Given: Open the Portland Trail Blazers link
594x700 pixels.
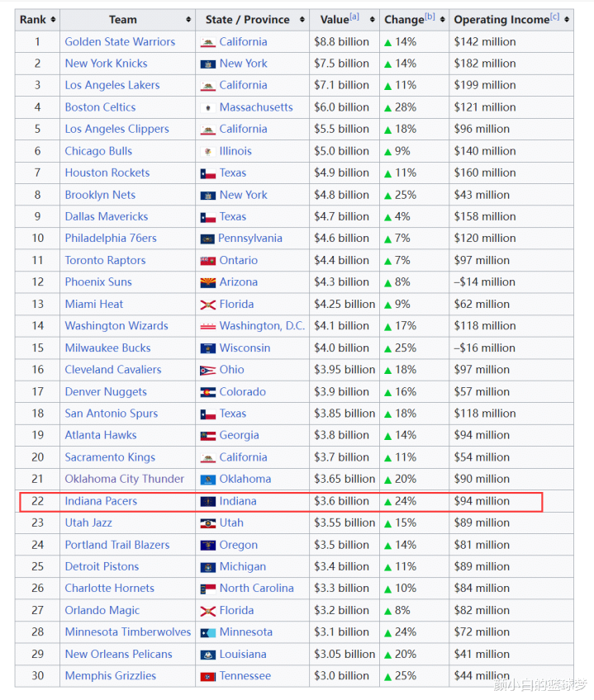Looking at the screenshot, I should [x=117, y=545].
